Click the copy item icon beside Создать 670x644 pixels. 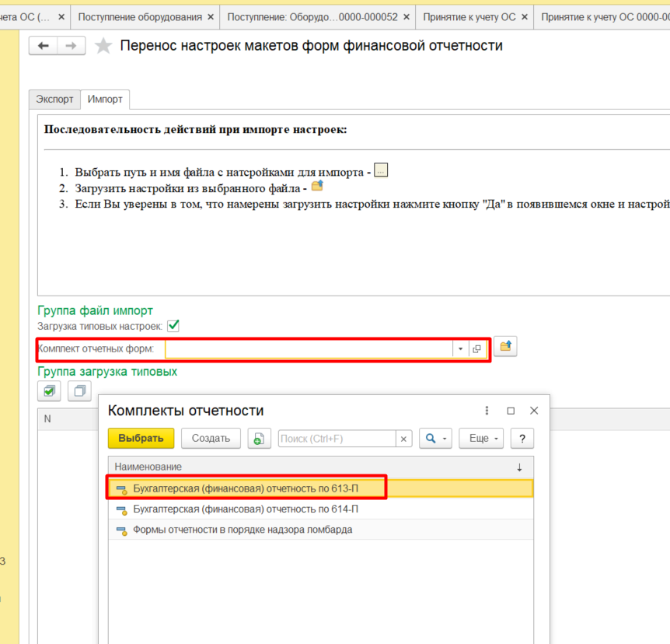(x=259, y=439)
